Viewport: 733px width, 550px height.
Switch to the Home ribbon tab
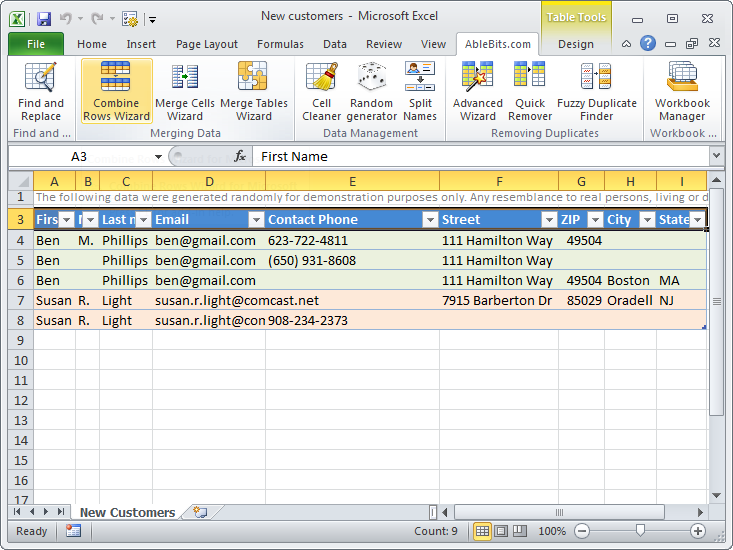[x=92, y=44]
